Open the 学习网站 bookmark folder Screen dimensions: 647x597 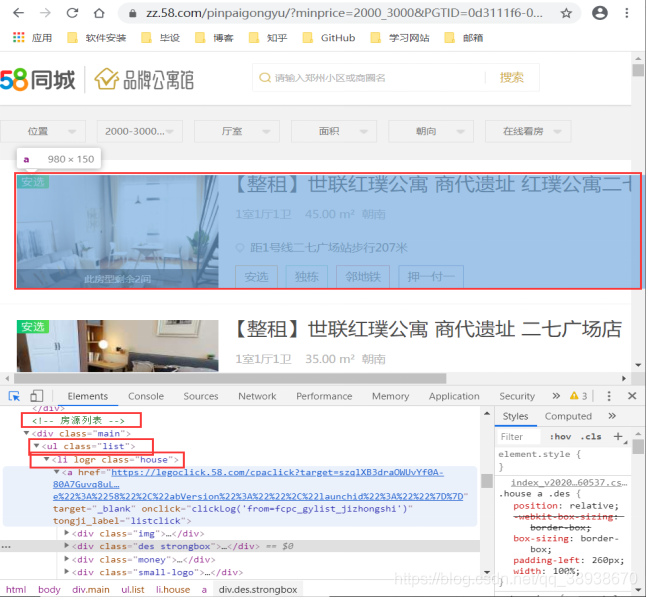click(x=400, y=38)
